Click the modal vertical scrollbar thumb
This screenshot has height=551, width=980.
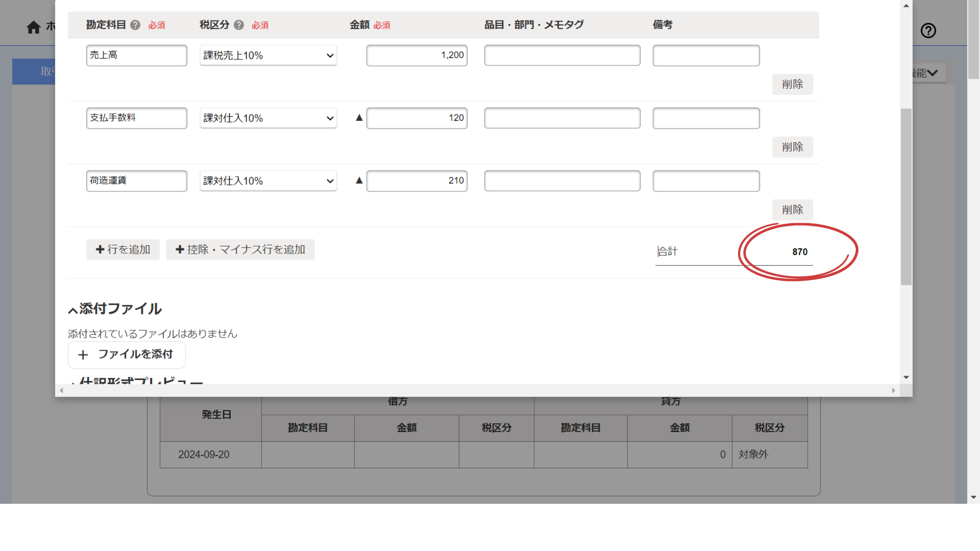pyautogui.click(x=906, y=197)
